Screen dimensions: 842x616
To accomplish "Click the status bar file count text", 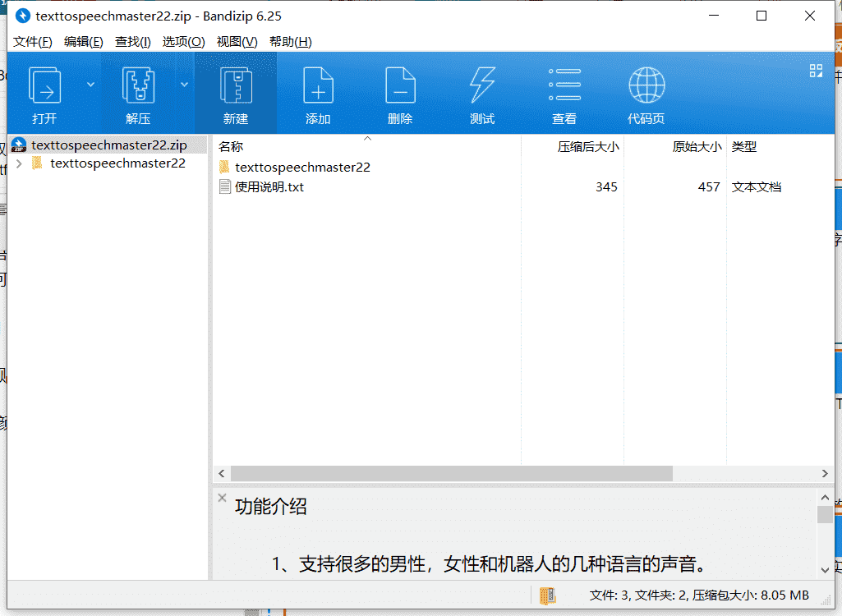I will (699, 595).
